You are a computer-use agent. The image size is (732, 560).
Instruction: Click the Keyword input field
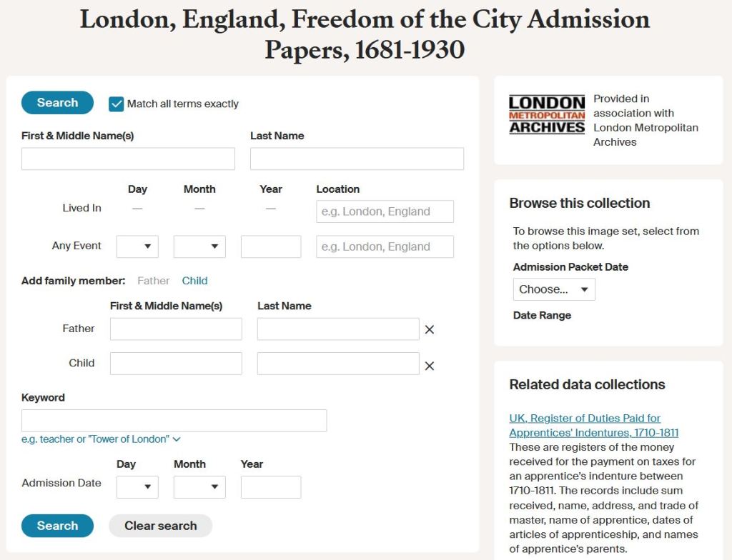point(174,421)
